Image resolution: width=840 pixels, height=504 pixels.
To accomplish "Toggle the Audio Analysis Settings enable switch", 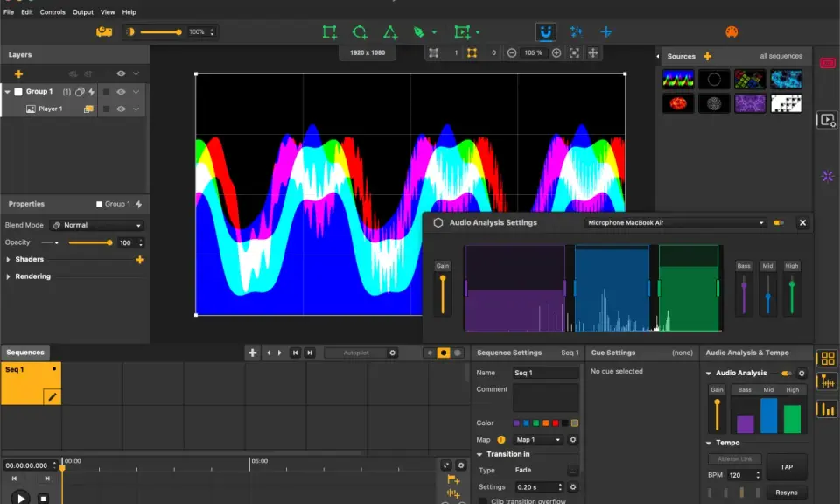I will click(779, 223).
